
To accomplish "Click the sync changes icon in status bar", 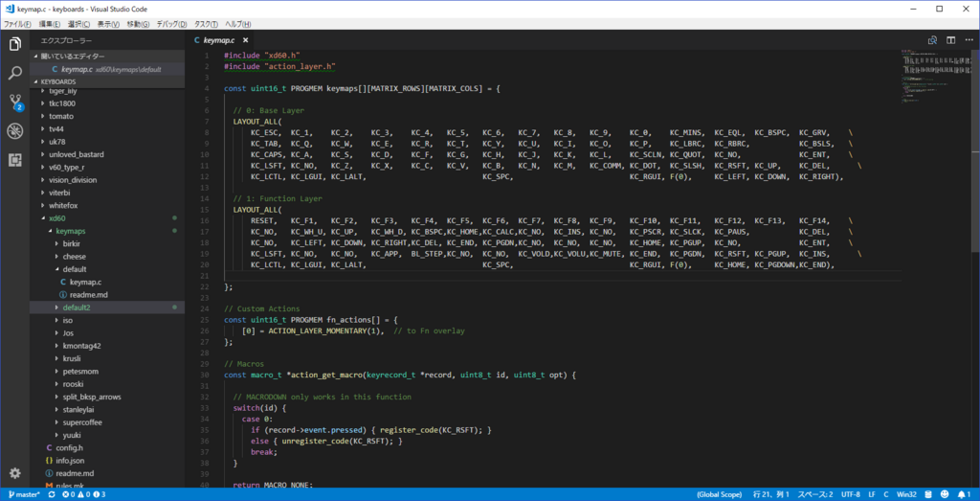I will (x=52, y=494).
